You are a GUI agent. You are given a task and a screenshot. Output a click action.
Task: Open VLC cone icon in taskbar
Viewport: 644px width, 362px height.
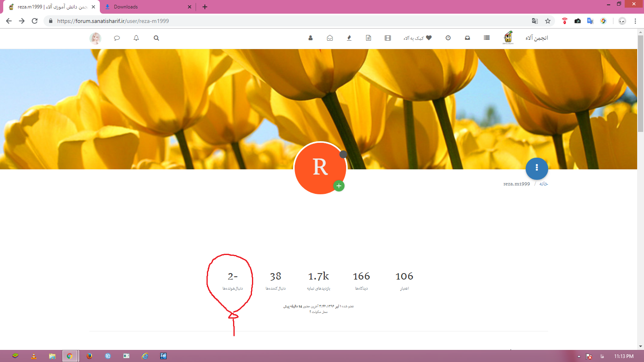click(x=34, y=356)
